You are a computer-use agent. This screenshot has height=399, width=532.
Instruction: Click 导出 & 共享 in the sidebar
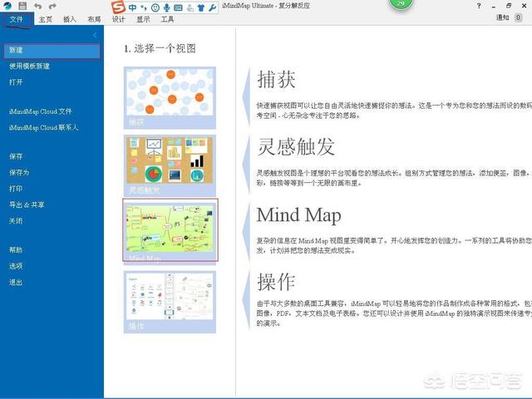click(27, 204)
